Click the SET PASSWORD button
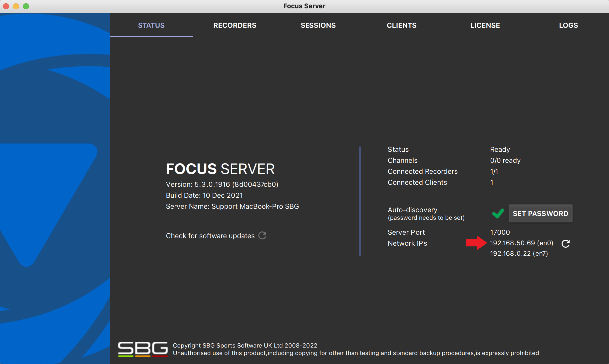609x364 pixels. [540, 213]
